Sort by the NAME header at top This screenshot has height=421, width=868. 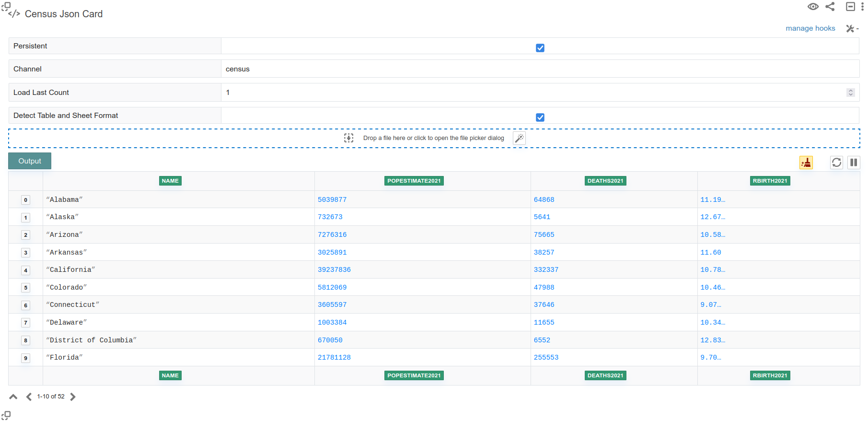tap(170, 181)
